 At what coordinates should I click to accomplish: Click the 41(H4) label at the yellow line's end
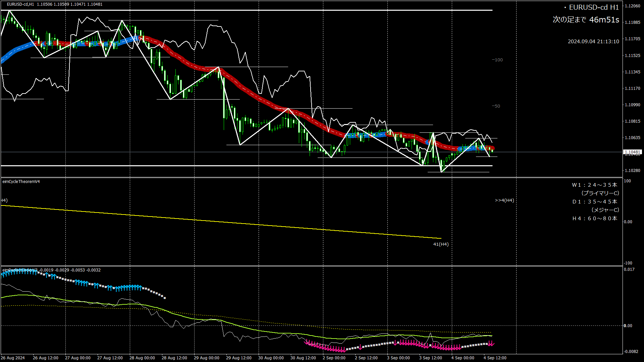441,244
